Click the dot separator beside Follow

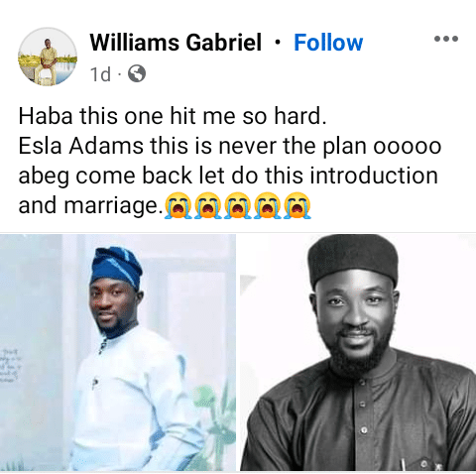pos(278,43)
